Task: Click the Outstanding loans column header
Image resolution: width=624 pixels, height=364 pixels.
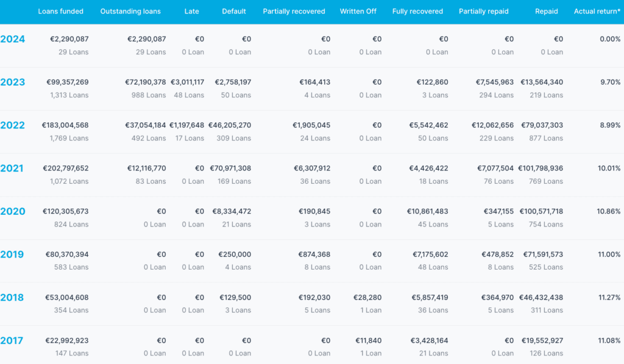Action: [130, 12]
